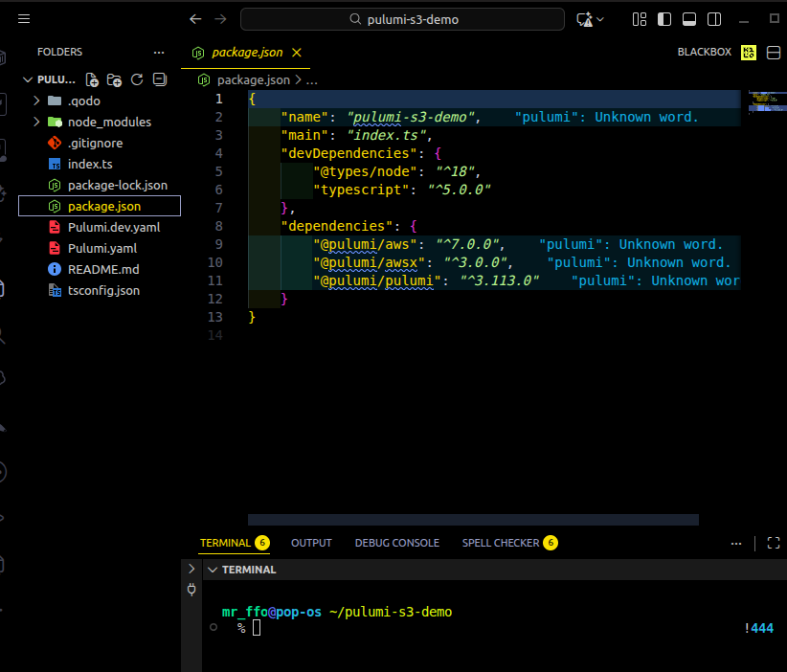The height and width of the screenshot is (672, 787).
Task: Collapse the PULU... root folder
Action: pyautogui.click(x=28, y=79)
